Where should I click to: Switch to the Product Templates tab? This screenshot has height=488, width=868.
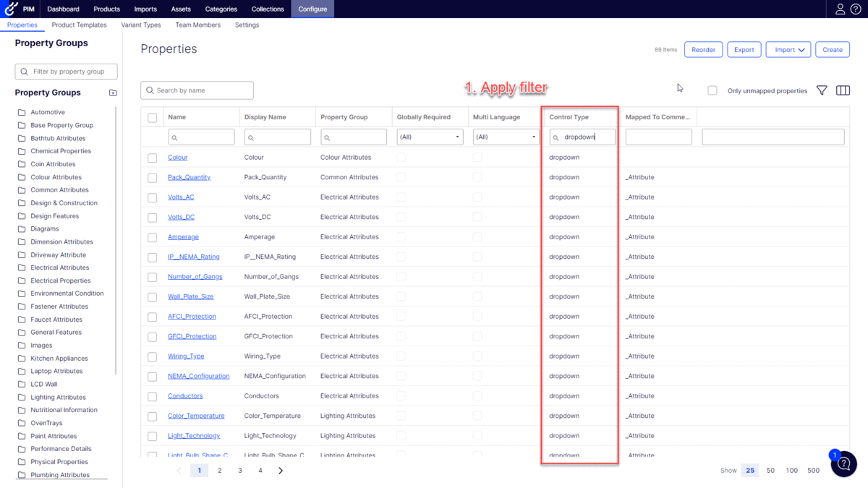[x=79, y=25]
